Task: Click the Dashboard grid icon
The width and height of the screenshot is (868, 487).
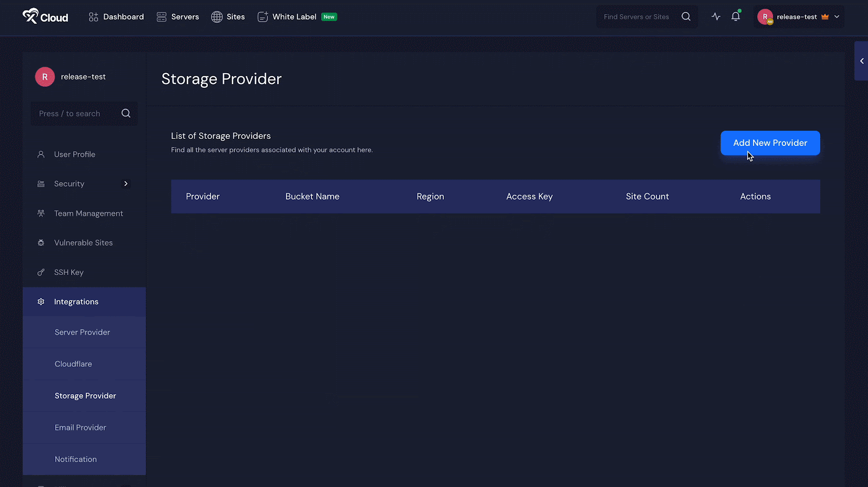Action: pos(93,17)
